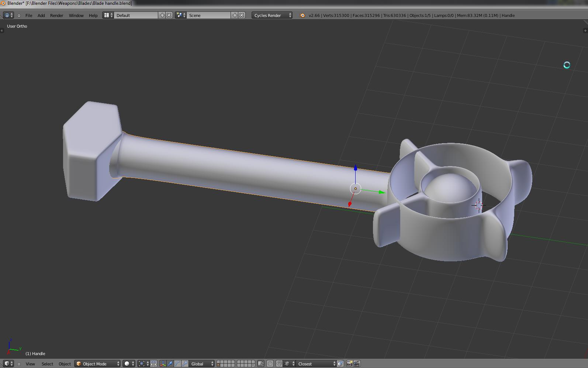
Task: Click the blue Z-axis manipulator arrow
Action: 355,168
